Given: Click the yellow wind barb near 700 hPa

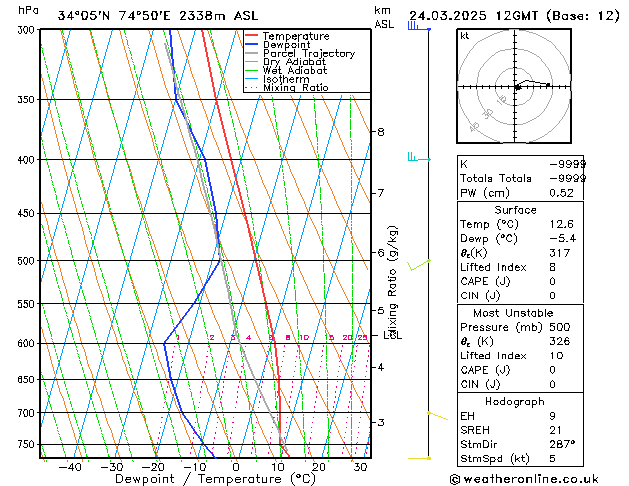Looking at the screenshot, I should click(x=437, y=413).
